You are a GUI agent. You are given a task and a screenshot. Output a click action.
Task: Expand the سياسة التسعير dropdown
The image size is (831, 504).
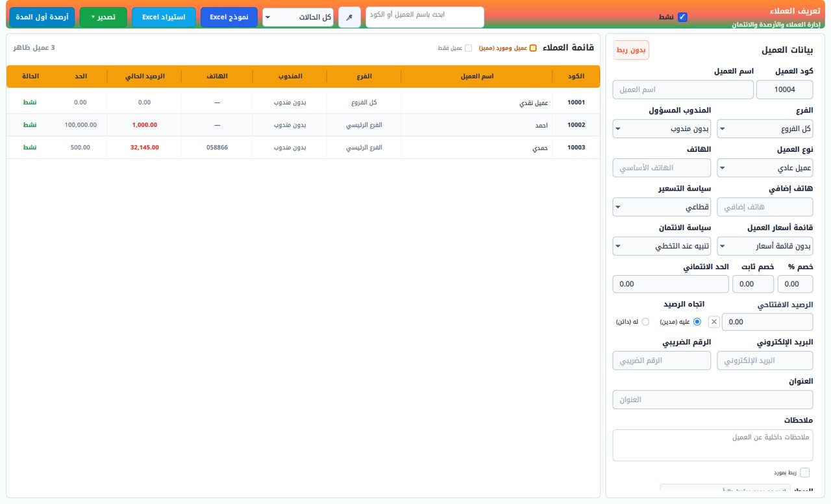click(662, 207)
